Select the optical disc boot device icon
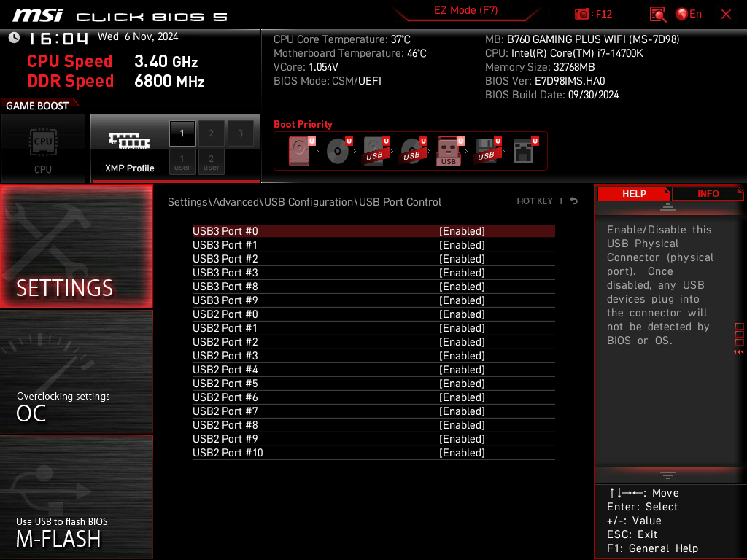This screenshot has height=560, width=747. coord(338,151)
